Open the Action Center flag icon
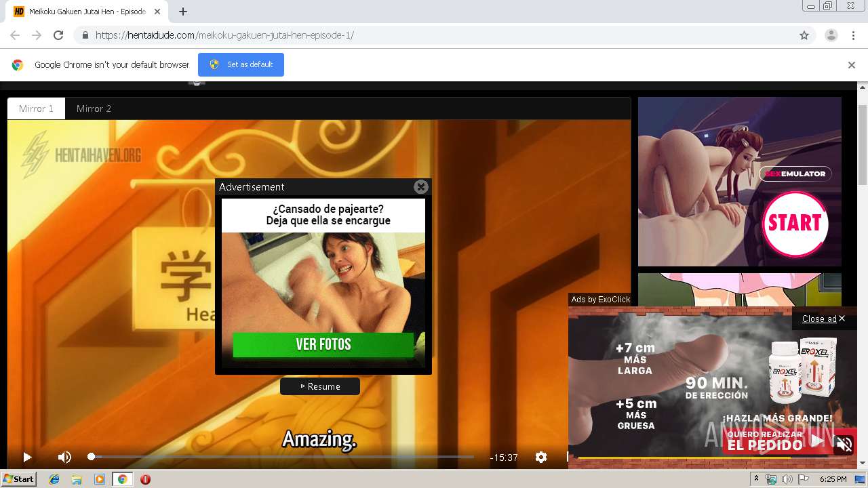Viewport: 868px width, 488px height. coord(803,479)
